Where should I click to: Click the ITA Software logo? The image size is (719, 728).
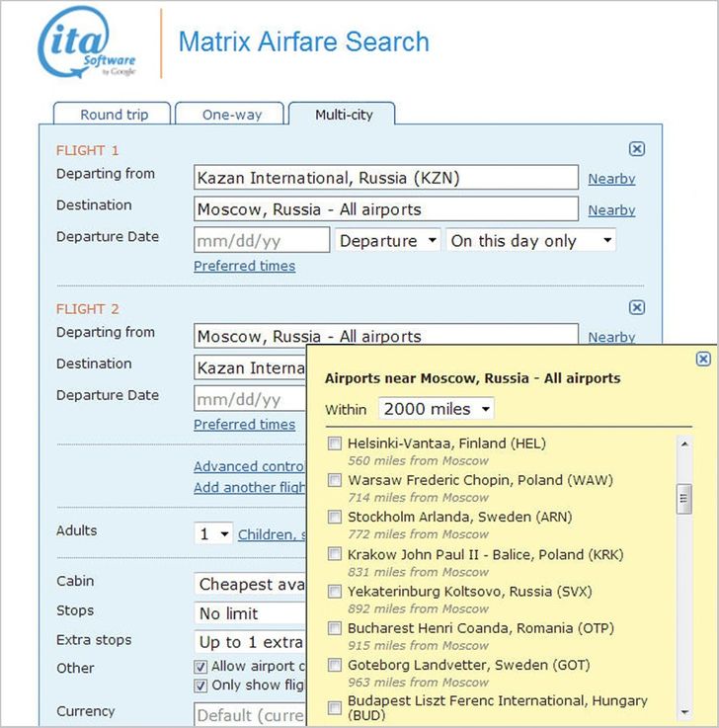[x=86, y=43]
